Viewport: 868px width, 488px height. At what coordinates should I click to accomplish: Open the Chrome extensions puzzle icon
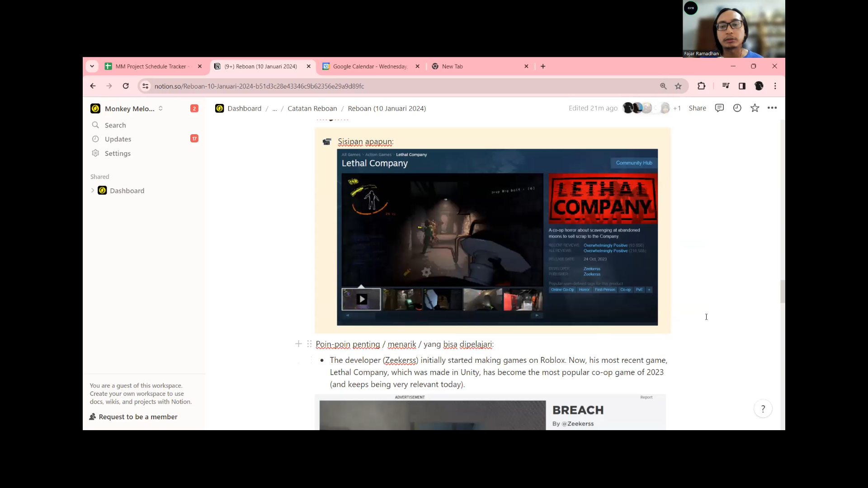[701, 86]
